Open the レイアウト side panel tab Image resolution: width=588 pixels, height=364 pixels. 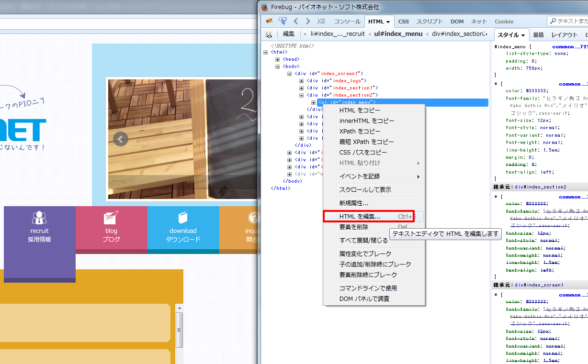565,35
